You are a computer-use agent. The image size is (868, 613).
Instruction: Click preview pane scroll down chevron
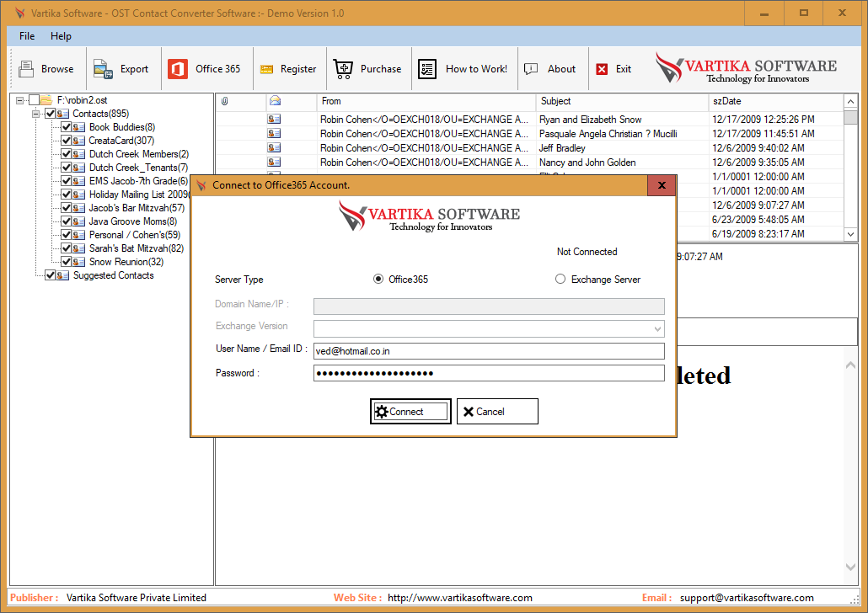click(851, 567)
